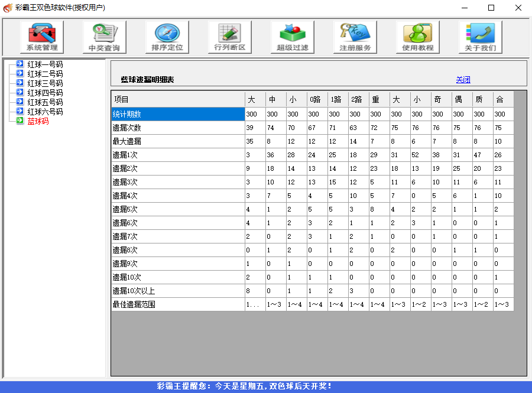
Task: Select 红球五号码 in the tree
Action: 45,102
